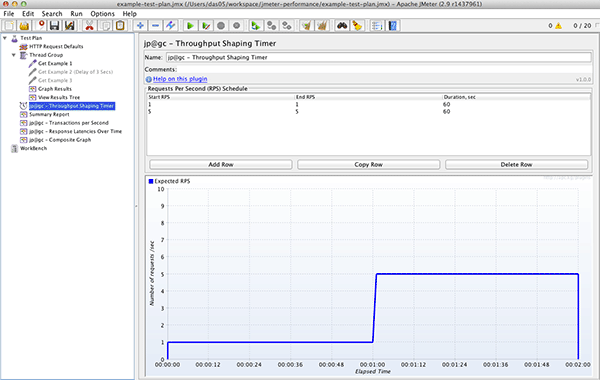Select HTTP Request Defaults in tree
600x380 pixels.
pos(56,46)
